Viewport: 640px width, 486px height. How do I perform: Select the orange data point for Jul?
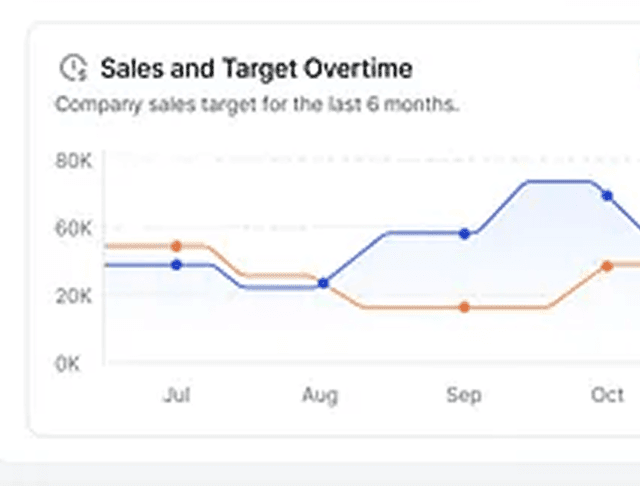(177, 246)
